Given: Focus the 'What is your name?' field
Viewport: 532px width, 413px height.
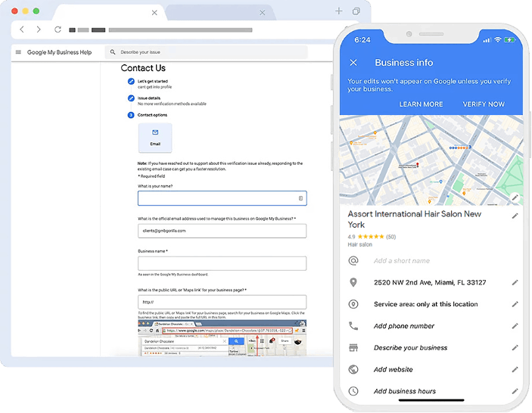Looking at the screenshot, I should click(222, 198).
